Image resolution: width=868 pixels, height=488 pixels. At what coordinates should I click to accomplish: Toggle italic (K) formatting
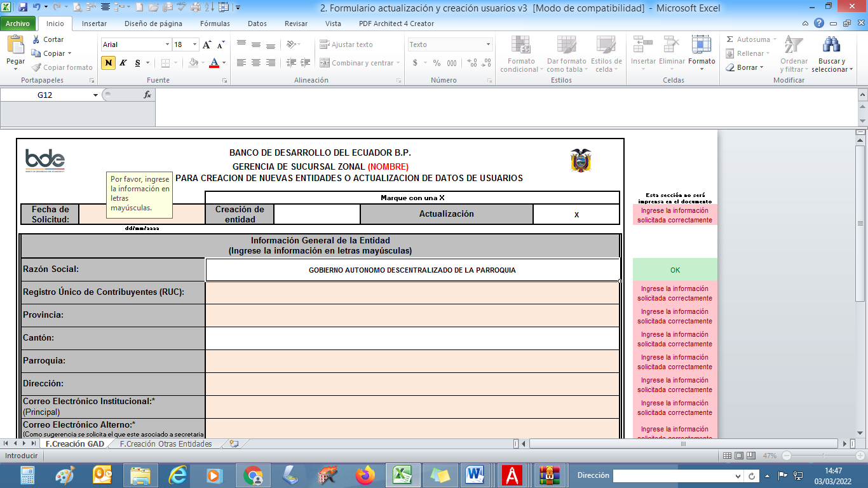click(x=123, y=63)
